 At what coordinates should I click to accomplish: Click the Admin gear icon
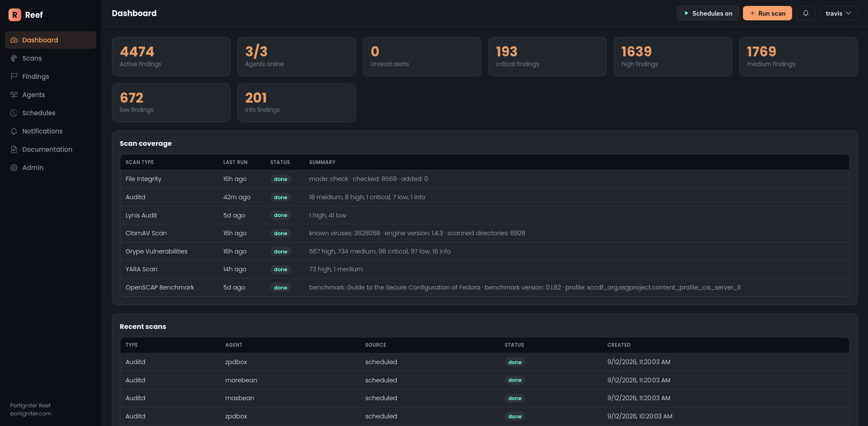[x=14, y=168]
